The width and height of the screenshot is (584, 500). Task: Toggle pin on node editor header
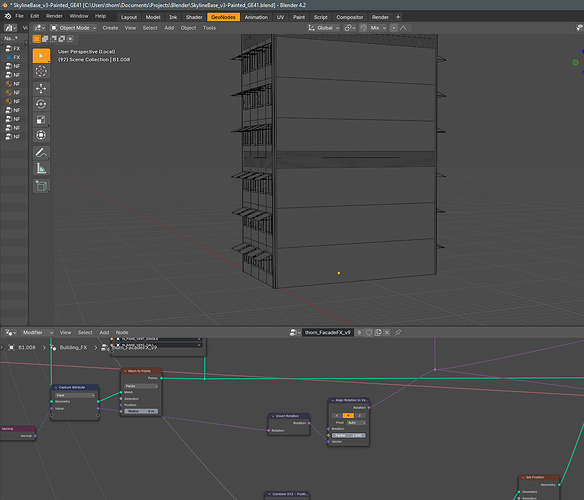(398, 332)
